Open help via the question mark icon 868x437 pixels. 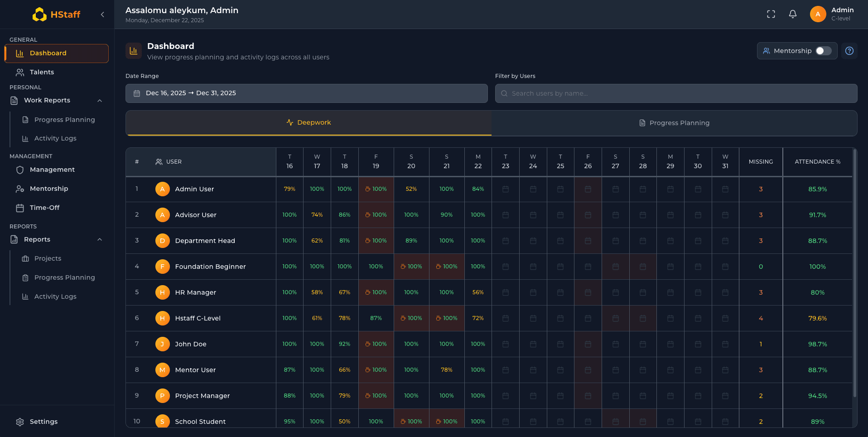tap(849, 51)
